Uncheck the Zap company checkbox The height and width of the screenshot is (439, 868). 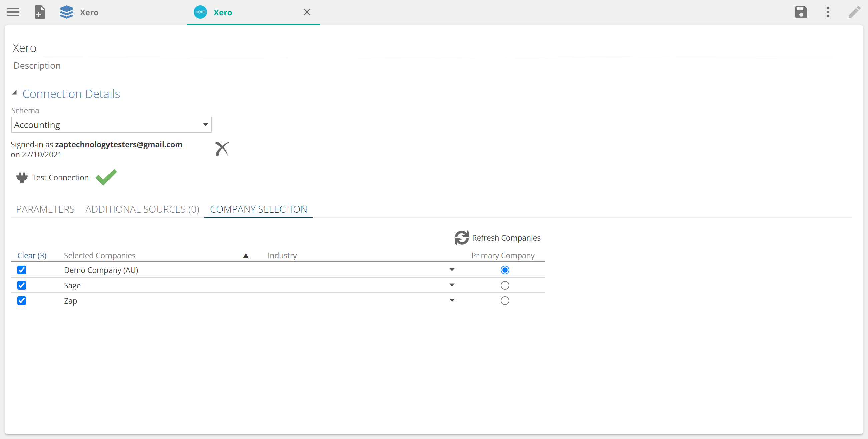tap(22, 301)
